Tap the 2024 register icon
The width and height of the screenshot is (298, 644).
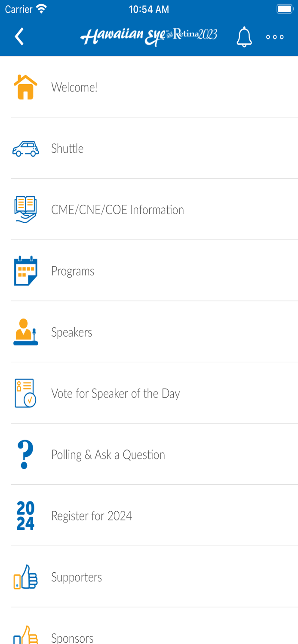(x=25, y=516)
